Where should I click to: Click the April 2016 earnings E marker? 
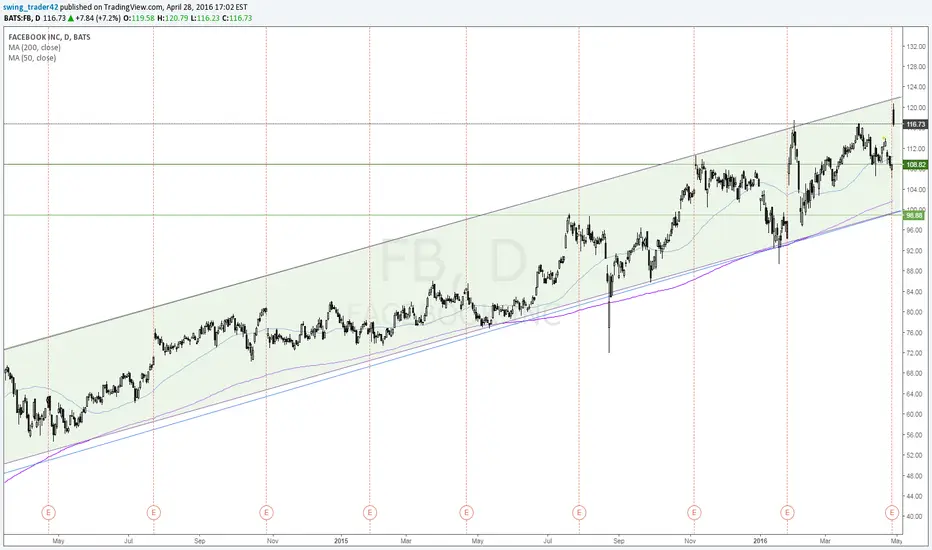coord(892,512)
